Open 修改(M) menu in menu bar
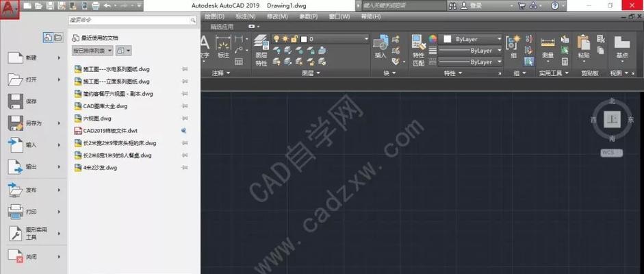 [x=277, y=16]
